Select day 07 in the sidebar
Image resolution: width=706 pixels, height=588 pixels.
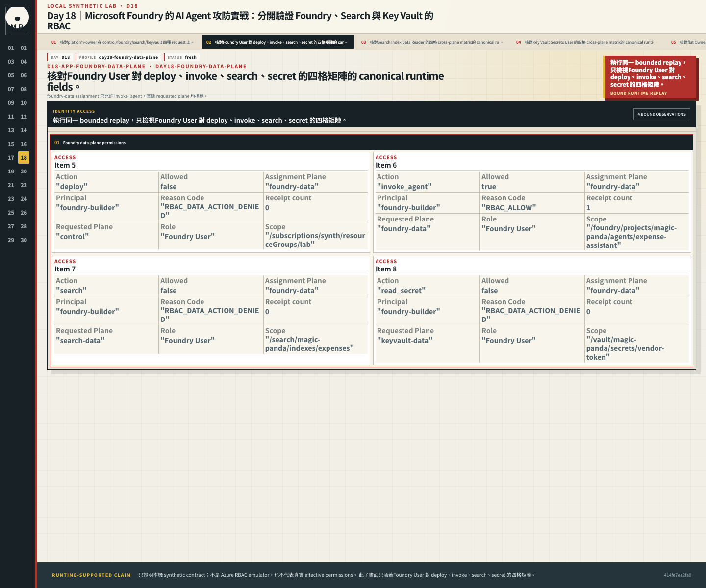coord(11,89)
